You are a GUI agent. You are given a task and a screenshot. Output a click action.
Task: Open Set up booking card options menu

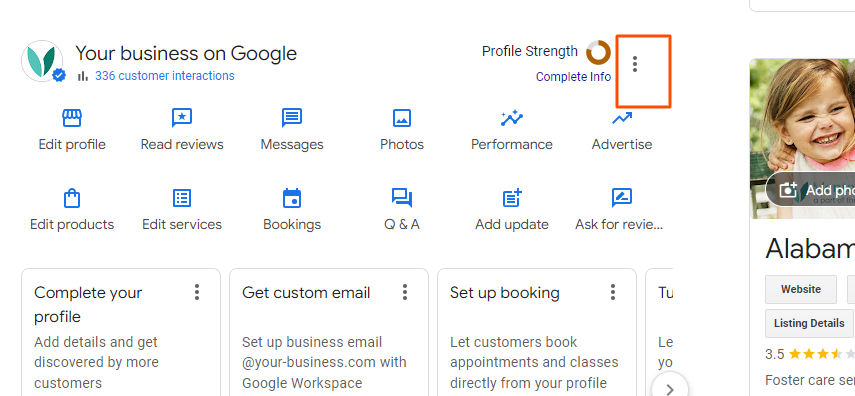coord(612,292)
